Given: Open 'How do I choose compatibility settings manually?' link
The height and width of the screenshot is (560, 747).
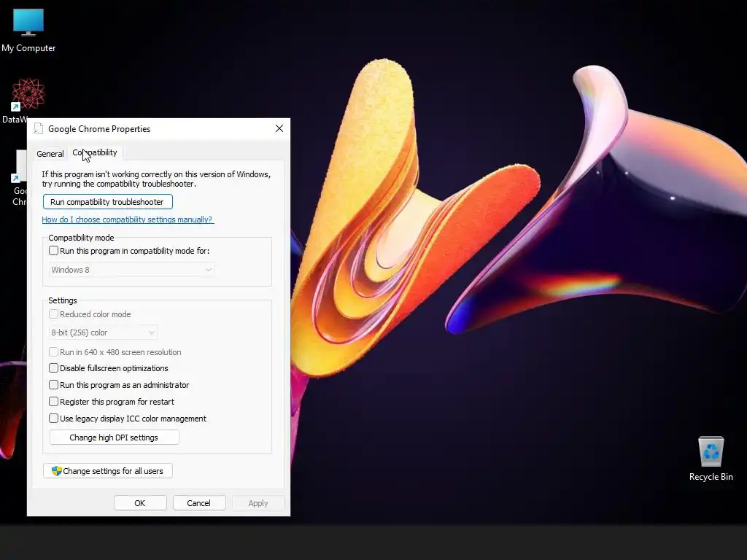Looking at the screenshot, I should (127, 219).
